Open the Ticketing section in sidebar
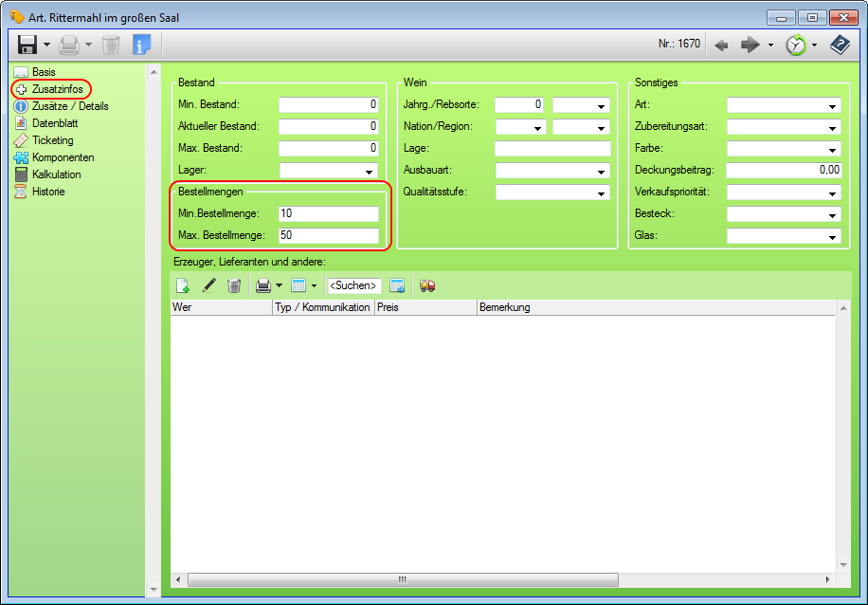This screenshot has width=868, height=605. [x=52, y=140]
